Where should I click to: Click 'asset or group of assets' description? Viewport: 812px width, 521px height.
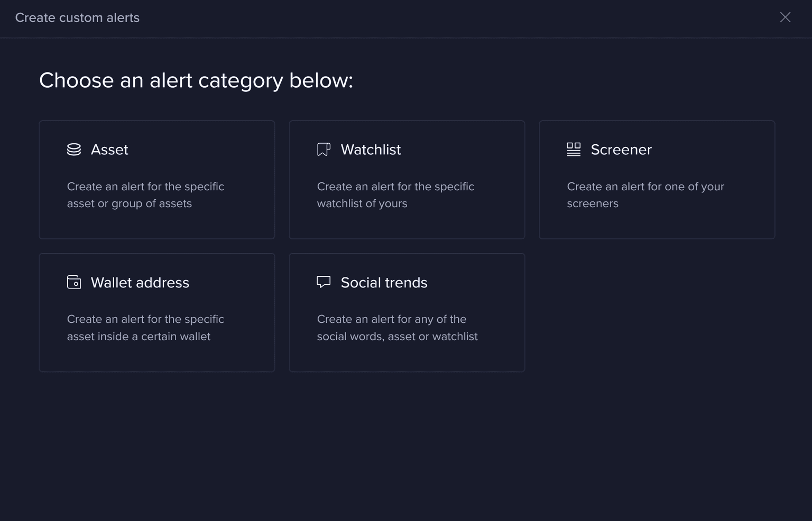[130, 203]
